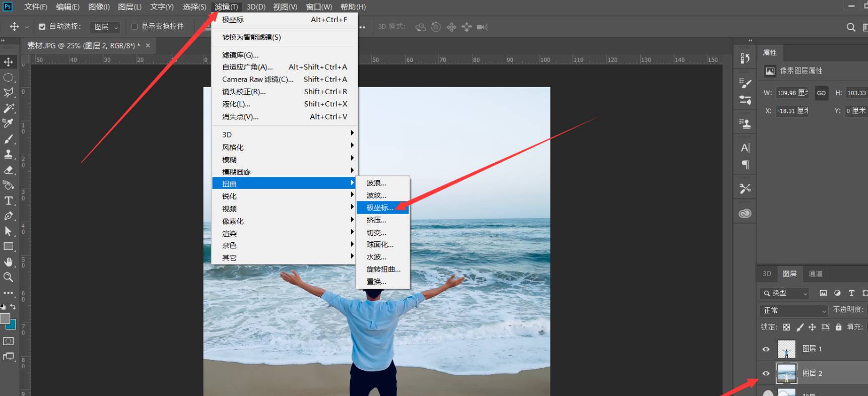This screenshot has width=868, height=396.
Task: Select the Brush tool
Action: pyautogui.click(x=9, y=139)
